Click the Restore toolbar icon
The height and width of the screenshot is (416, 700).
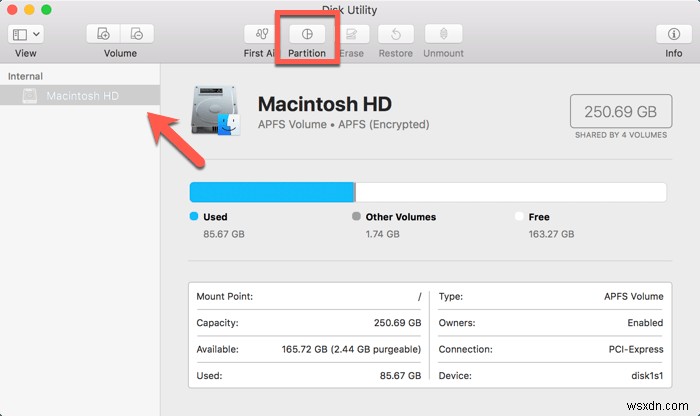pos(396,34)
